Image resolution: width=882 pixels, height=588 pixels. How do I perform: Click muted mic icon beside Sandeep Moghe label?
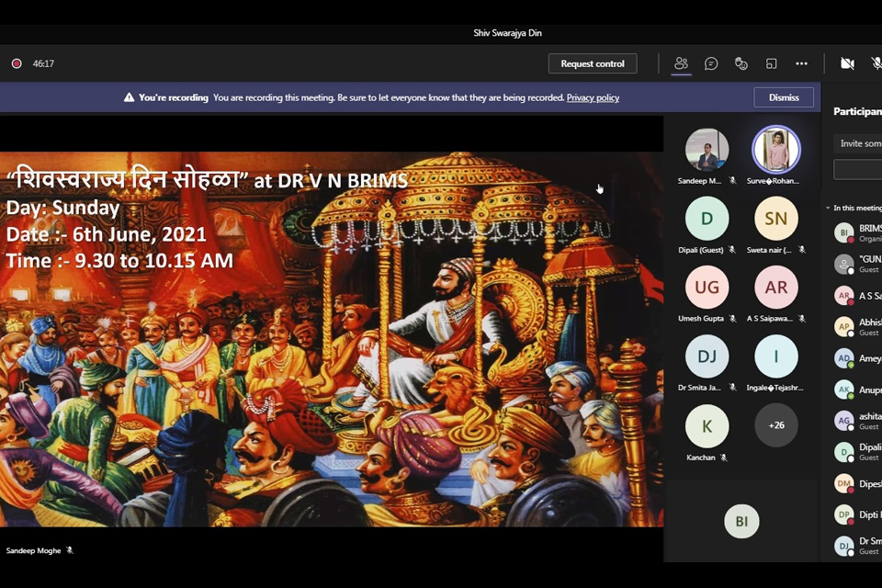click(x=70, y=550)
